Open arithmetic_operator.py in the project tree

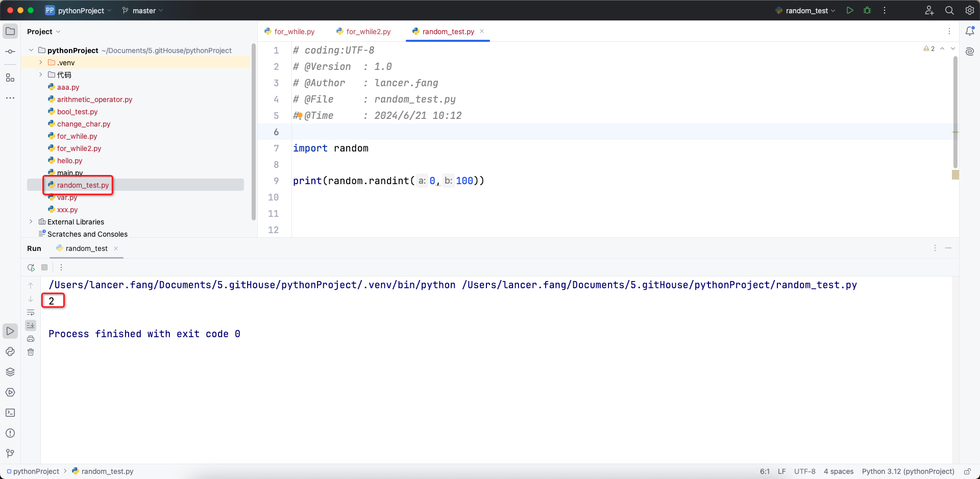tap(94, 99)
